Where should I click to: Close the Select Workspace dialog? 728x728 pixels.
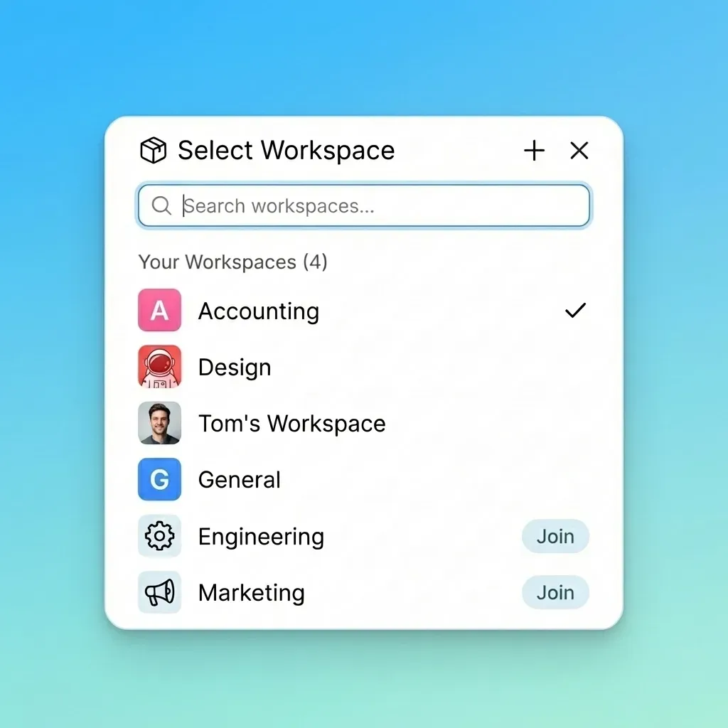[x=579, y=150]
